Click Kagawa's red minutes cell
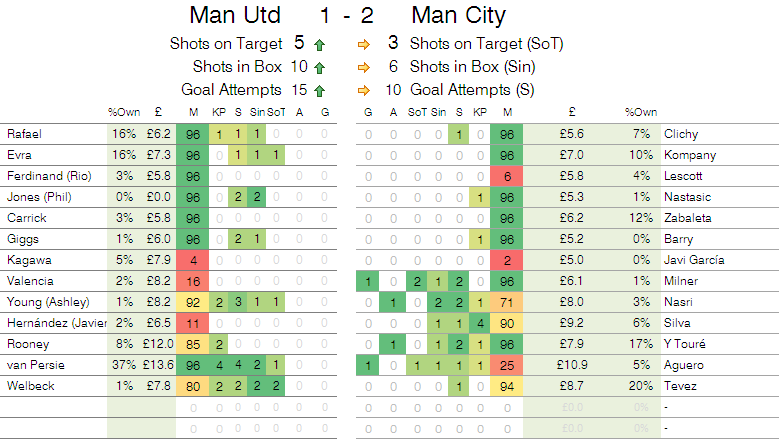Viewport: 779px width, 440px height. click(193, 260)
